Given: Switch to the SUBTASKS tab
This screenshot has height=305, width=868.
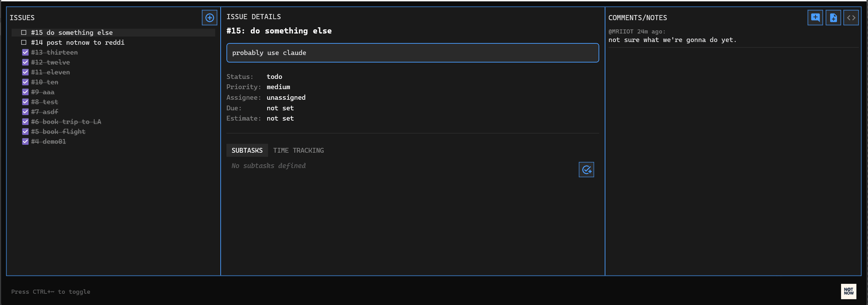Looking at the screenshot, I should tap(247, 151).
